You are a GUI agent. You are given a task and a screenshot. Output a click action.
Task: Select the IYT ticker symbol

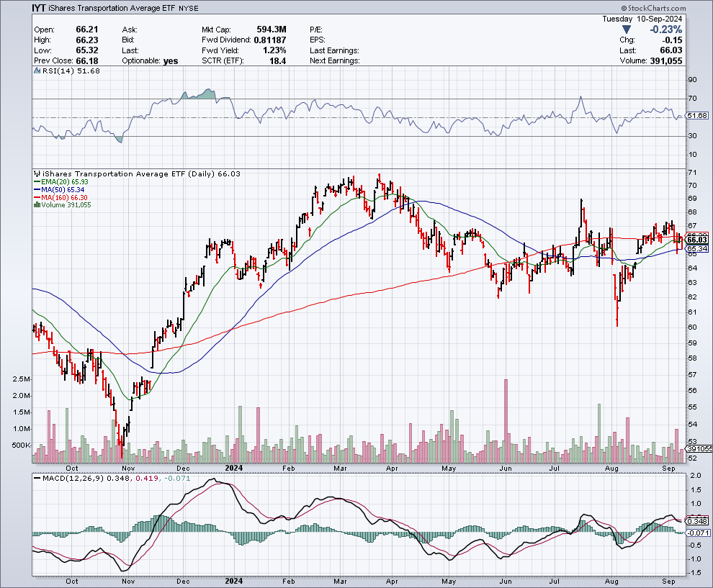coord(38,8)
